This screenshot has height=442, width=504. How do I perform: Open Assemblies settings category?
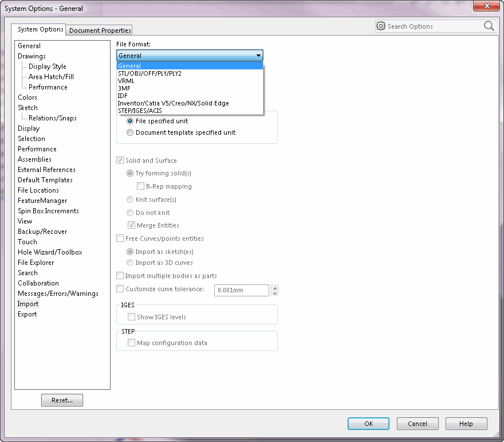tap(35, 159)
